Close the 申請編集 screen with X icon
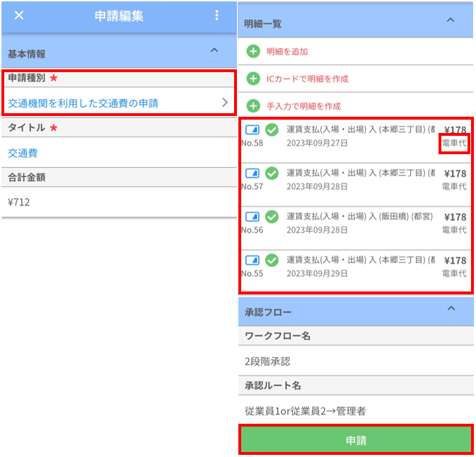The width and height of the screenshot is (476, 457). [x=19, y=16]
